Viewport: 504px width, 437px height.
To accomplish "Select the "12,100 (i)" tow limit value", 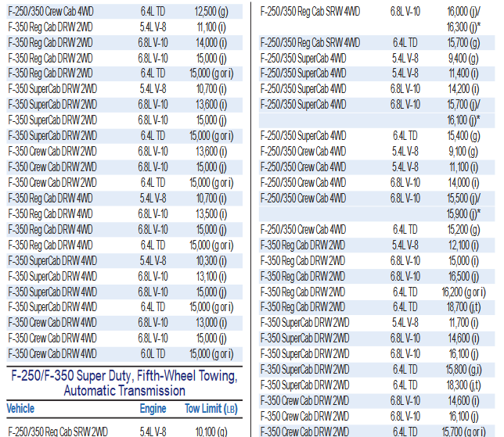I will (x=463, y=245).
